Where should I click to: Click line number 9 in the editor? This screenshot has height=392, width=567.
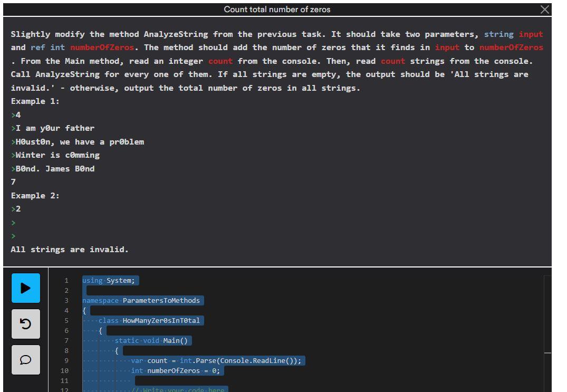click(x=65, y=360)
